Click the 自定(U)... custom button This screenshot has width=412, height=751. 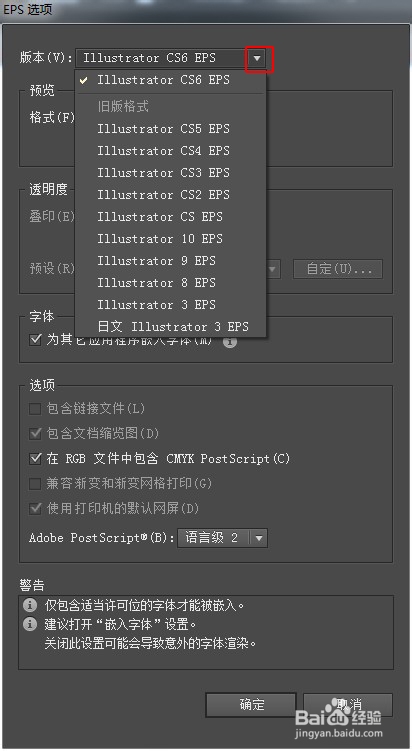click(338, 269)
